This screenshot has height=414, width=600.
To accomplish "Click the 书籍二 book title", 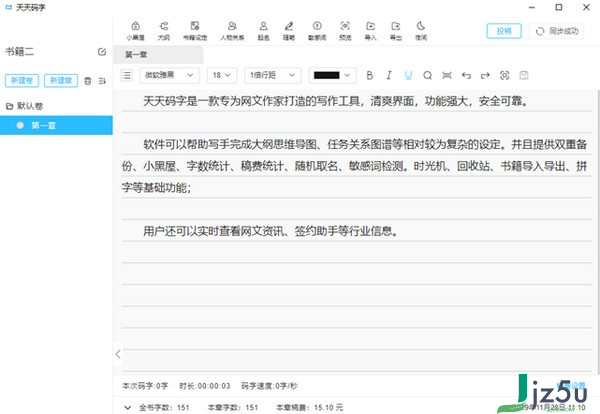I will [x=20, y=52].
